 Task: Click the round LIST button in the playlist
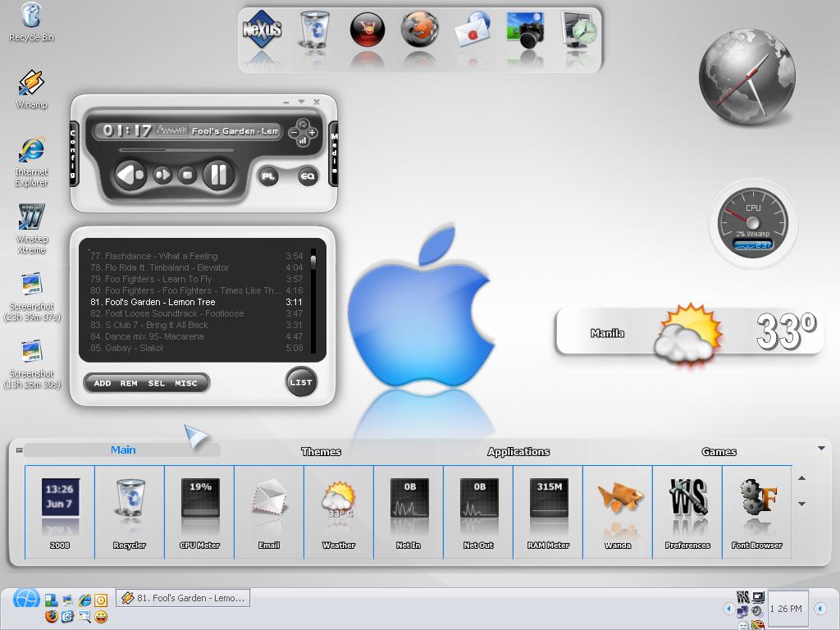coord(300,382)
